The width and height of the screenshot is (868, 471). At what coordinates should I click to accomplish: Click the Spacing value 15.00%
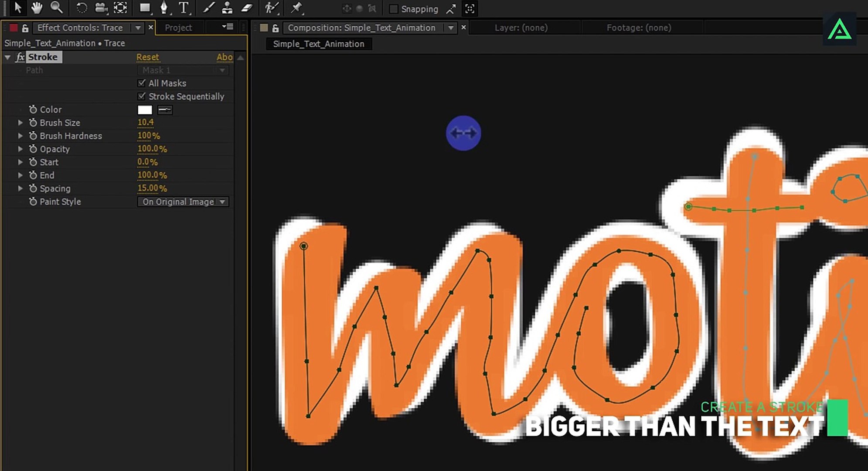tap(152, 188)
